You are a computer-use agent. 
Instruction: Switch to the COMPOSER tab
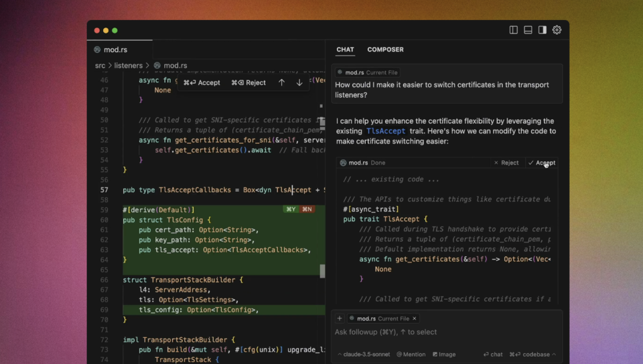(385, 50)
